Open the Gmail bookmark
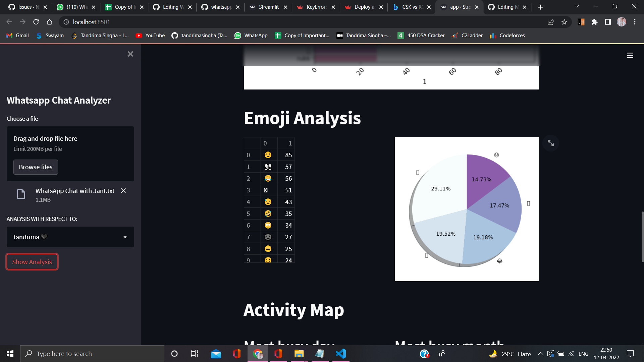 (17, 35)
